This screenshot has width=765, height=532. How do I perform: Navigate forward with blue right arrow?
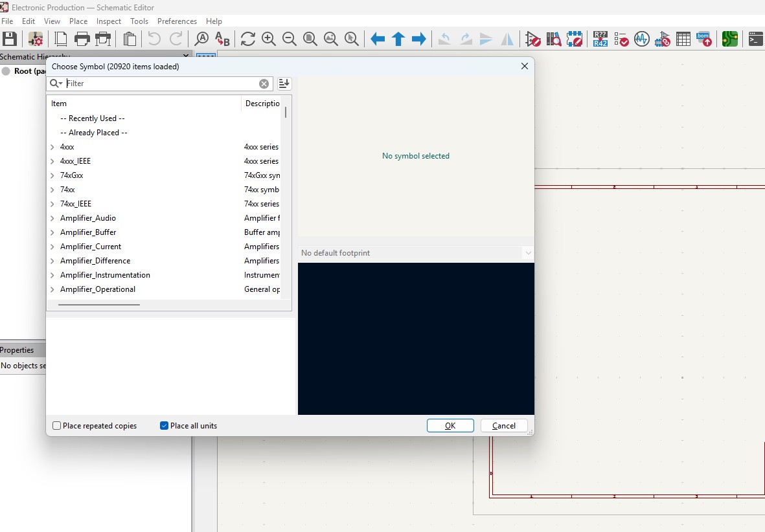click(419, 39)
